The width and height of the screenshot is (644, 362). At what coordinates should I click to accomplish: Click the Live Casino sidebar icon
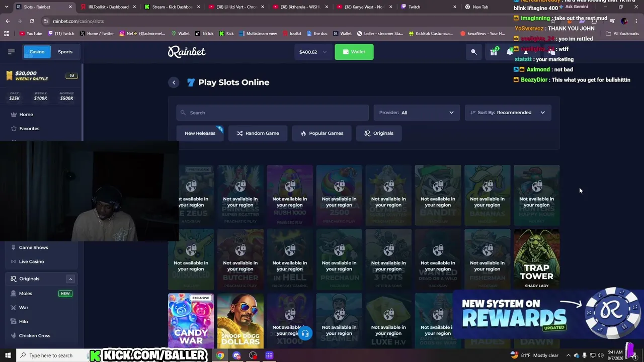coord(13,261)
